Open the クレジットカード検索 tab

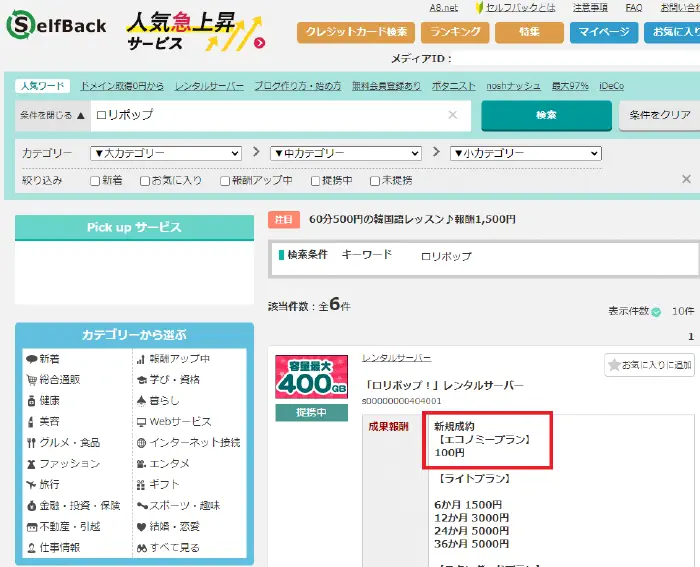[356, 32]
